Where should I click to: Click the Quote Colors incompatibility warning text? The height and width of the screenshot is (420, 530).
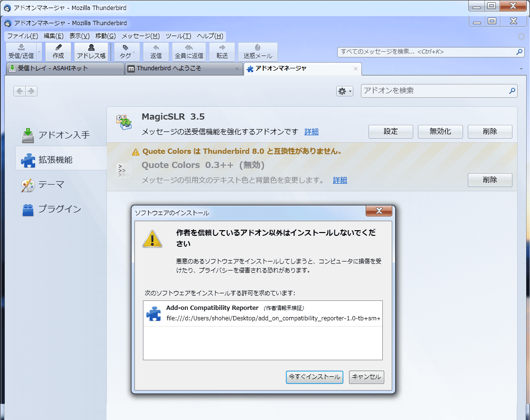pos(242,151)
